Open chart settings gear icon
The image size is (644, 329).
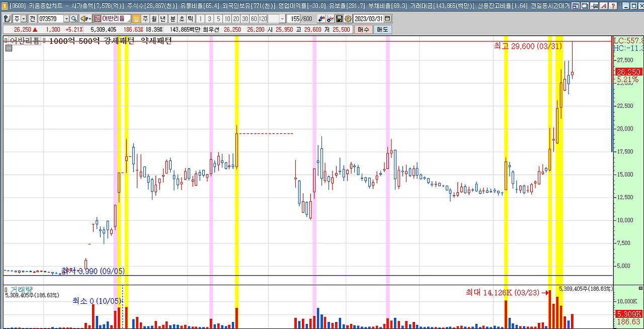tap(348, 19)
